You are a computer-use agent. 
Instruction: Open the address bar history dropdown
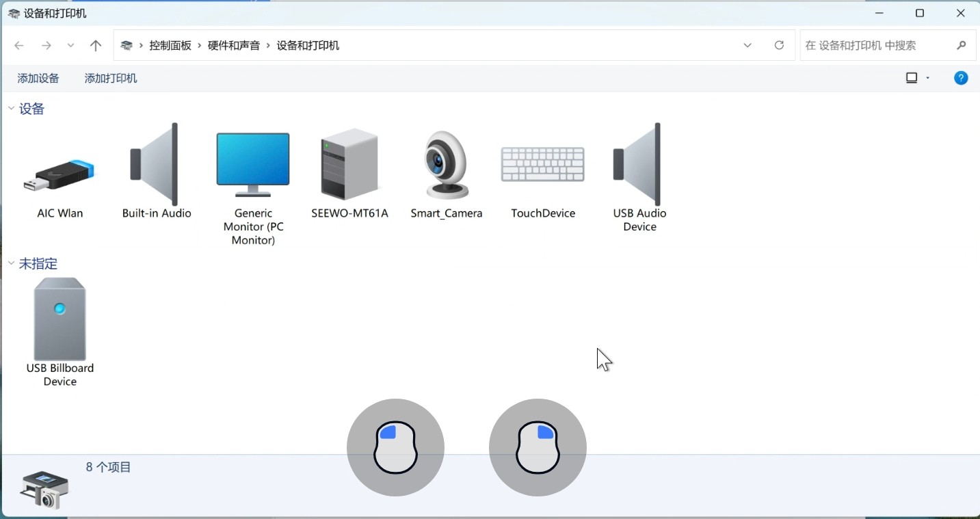pyautogui.click(x=747, y=45)
